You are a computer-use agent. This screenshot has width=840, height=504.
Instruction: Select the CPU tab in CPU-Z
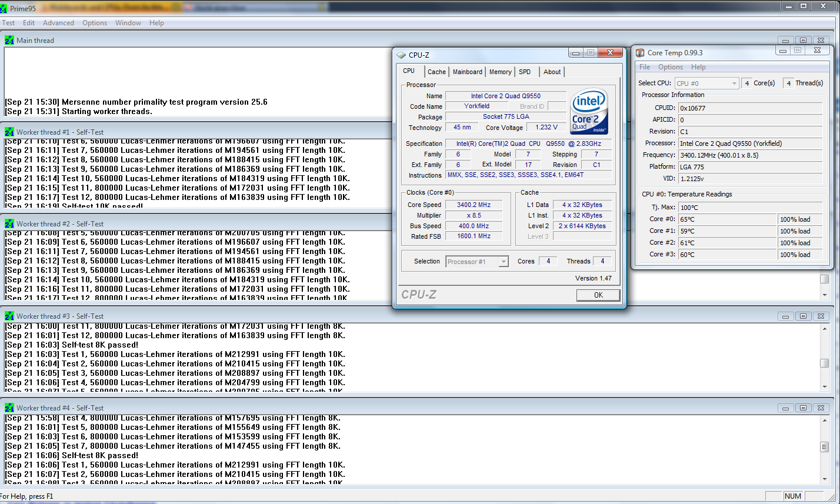pos(409,71)
